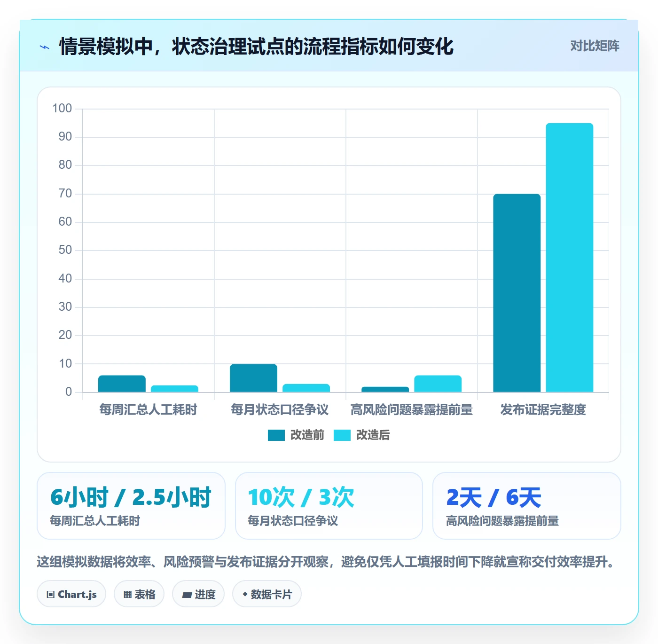This screenshot has width=658, height=644.
Task: Click the 改造后 bar for 发布证据完整度
Action: (570, 258)
